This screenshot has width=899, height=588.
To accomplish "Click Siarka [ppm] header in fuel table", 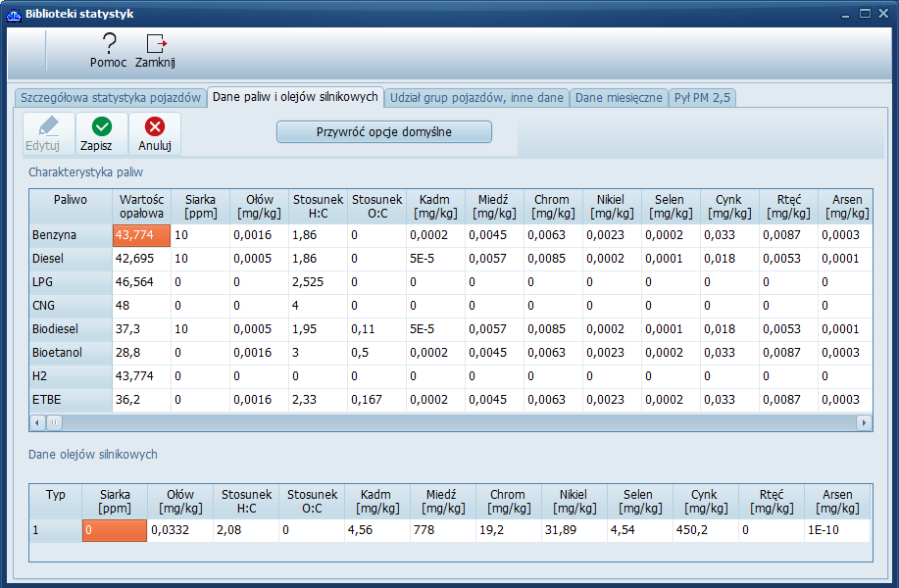I will tap(201, 207).
